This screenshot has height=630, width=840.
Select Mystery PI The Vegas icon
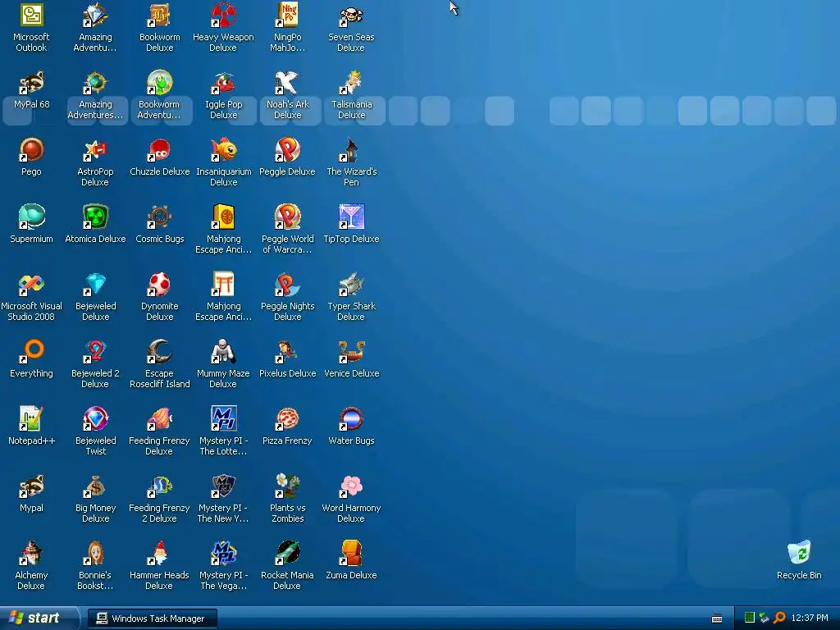[223, 554]
